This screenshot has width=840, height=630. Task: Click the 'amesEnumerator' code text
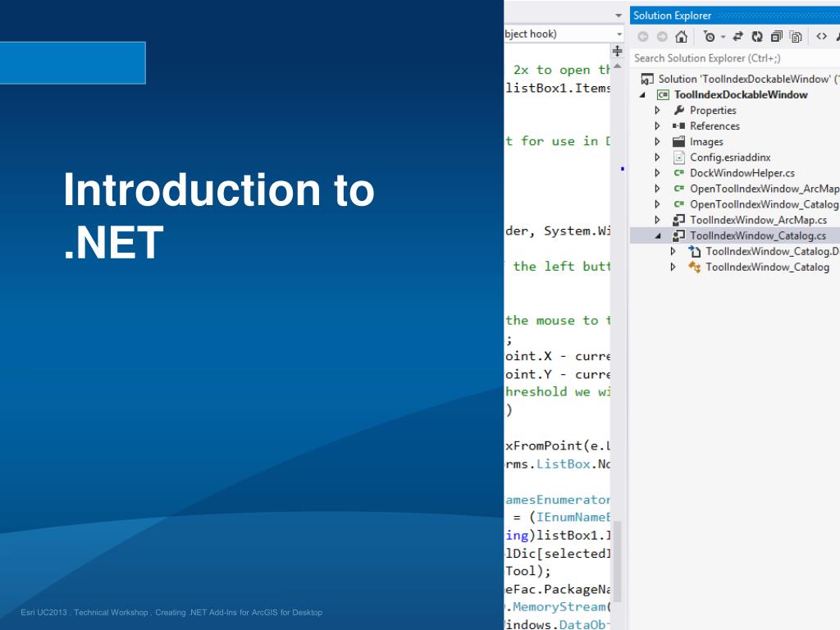tap(557, 500)
